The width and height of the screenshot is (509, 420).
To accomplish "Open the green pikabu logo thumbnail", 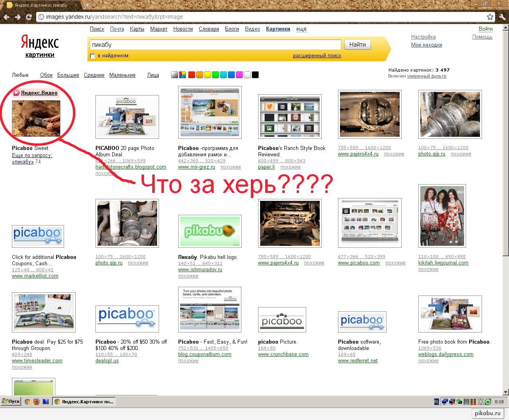I will pos(210,231).
